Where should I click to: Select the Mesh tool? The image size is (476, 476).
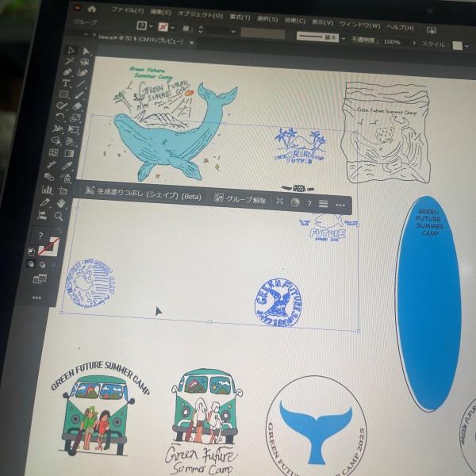click(54, 152)
